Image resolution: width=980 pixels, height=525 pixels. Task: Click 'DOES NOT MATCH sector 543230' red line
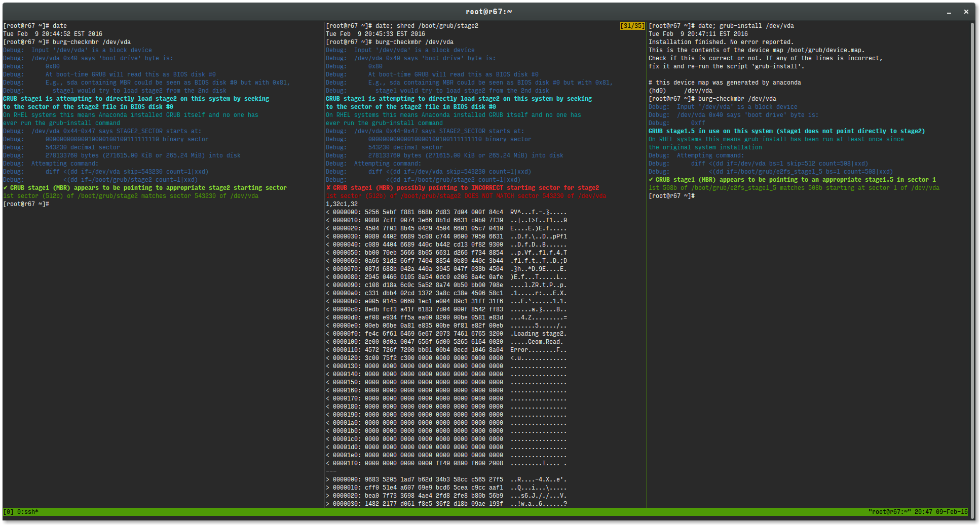(466, 196)
